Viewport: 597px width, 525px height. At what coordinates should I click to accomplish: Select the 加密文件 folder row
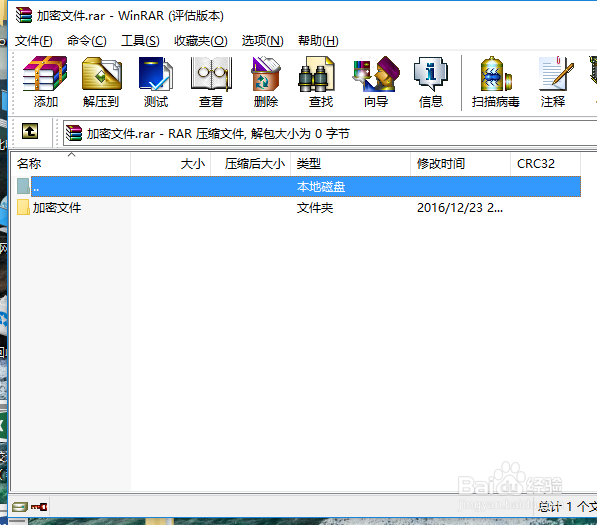point(298,207)
